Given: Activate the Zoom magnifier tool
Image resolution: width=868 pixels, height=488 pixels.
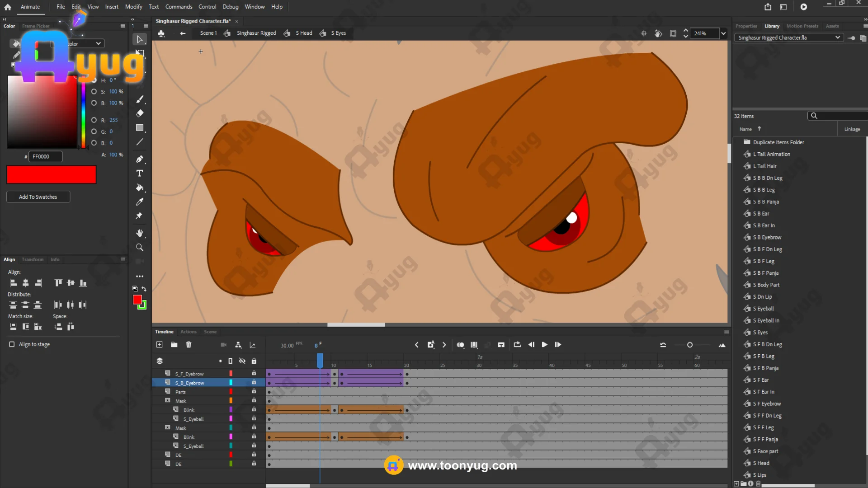Looking at the screenshot, I should point(140,248).
